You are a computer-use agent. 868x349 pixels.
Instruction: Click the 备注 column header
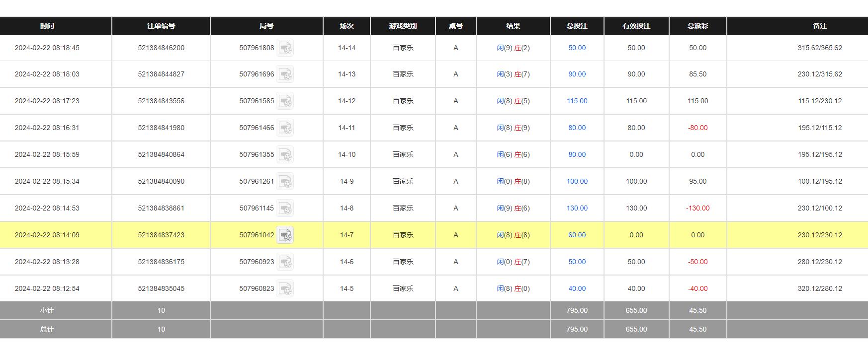[x=820, y=26]
